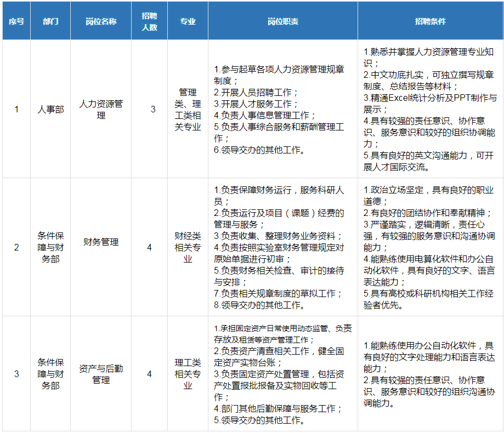Screen dimensions: 504x433
Task: Click the 资产与后勤管理 job duties cell
Action: (283, 374)
